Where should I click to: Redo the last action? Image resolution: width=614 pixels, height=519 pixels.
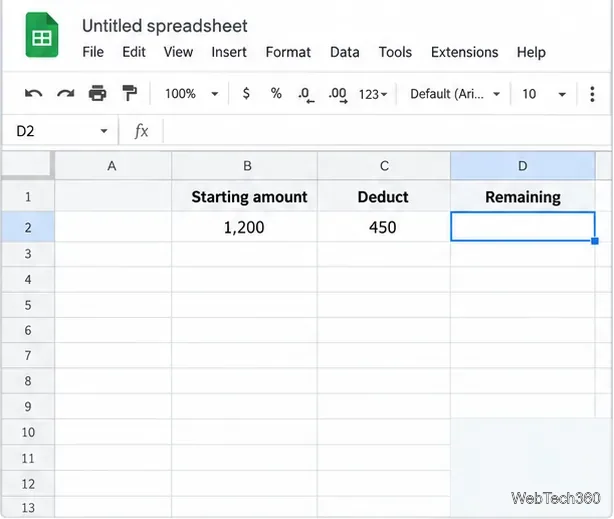tap(65, 94)
